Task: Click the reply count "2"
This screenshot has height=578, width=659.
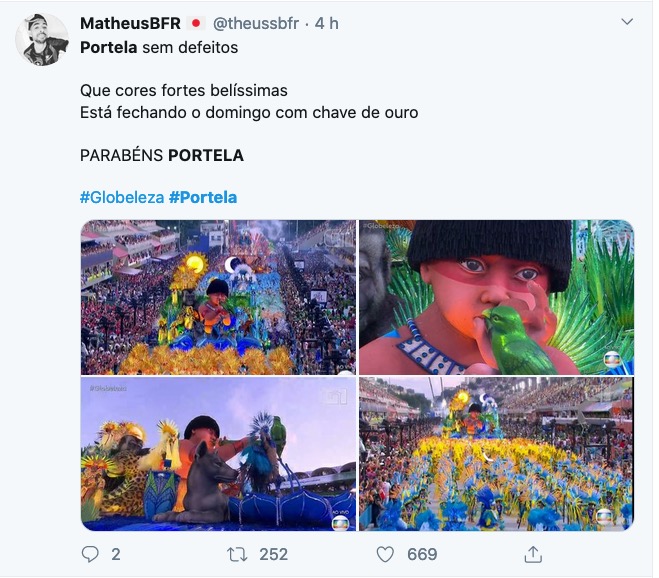Action: pyautogui.click(x=116, y=554)
